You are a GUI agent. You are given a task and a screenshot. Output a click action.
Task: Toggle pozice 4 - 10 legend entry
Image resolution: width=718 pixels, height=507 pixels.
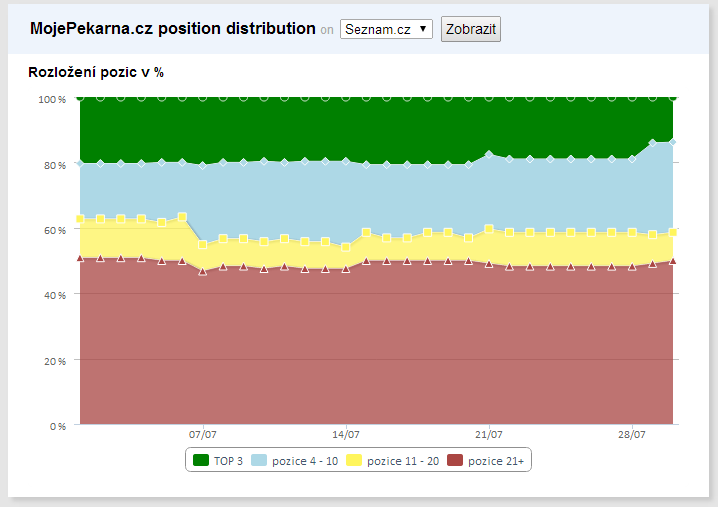294,461
